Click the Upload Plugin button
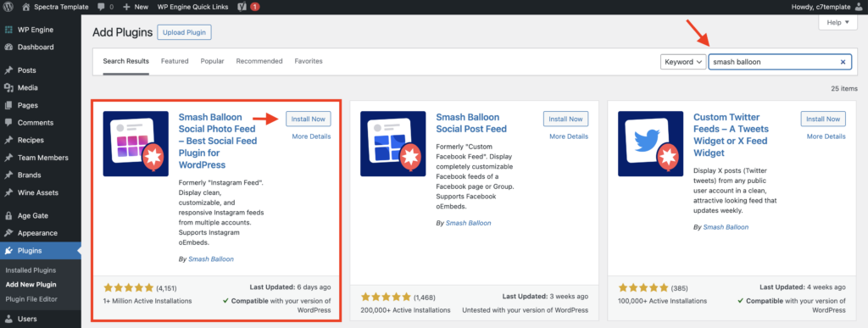The height and width of the screenshot is (328, 868). tap(184, 33)
